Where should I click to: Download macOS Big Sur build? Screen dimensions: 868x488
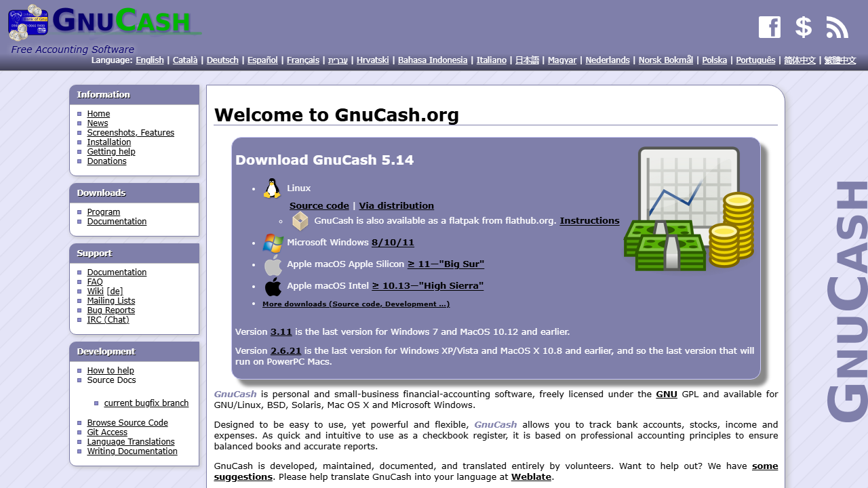tap(446, 264)
